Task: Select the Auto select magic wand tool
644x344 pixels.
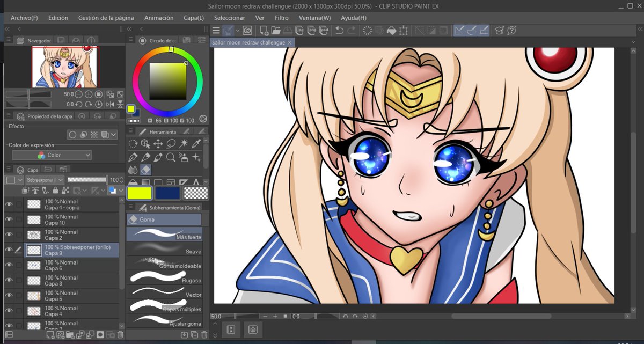Action: pos(184,144)
